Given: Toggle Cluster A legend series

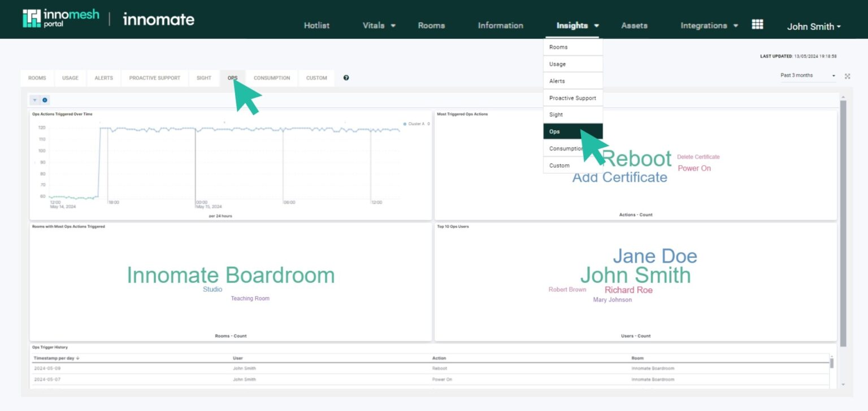Looking at the screenshot, I should tap(414, 124).
